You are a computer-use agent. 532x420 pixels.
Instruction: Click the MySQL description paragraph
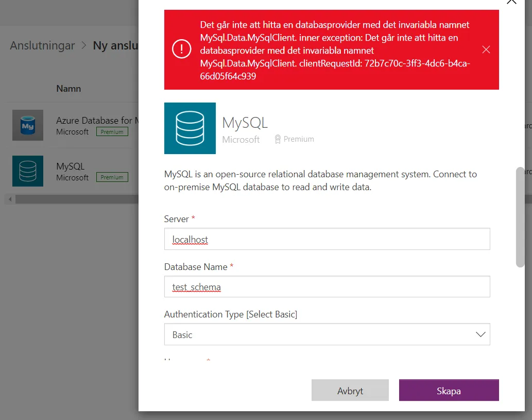coord(321,181)
